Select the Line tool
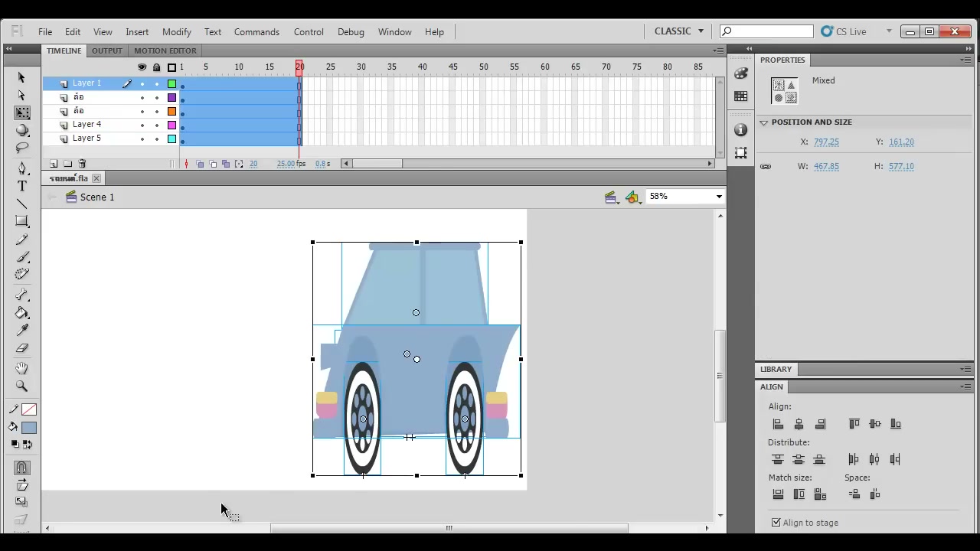 tap(21, 204)
